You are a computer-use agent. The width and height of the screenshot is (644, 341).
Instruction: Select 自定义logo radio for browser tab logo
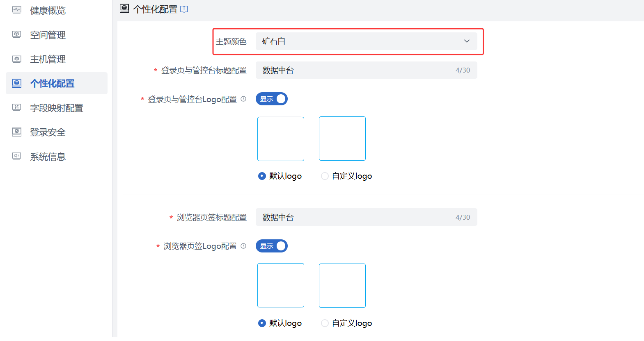point(325,323)
